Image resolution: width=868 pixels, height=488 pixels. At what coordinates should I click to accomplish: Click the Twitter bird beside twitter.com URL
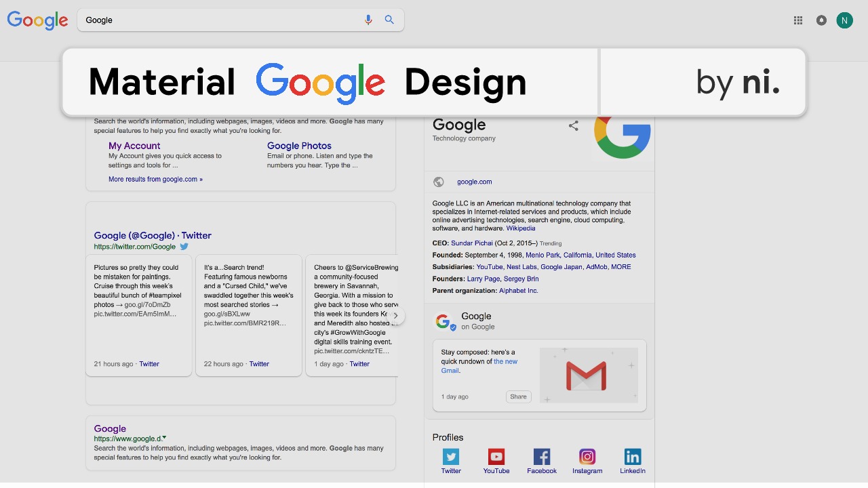pyautogui.click(x=184, y=247)
